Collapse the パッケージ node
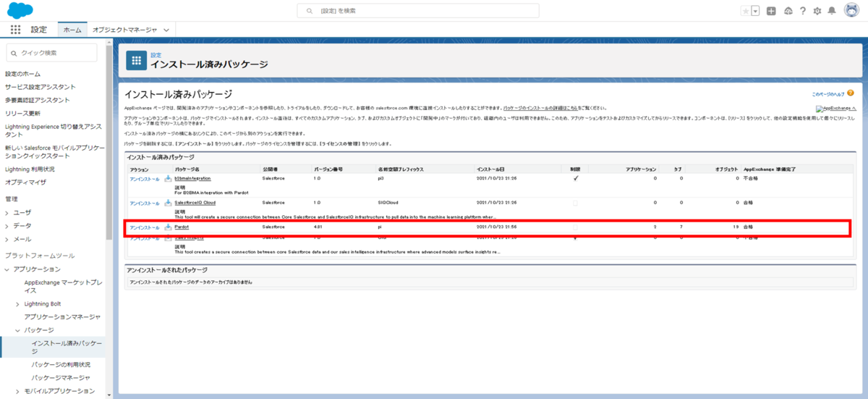Viewport: 868px width, 399px height. coord(17,329)
